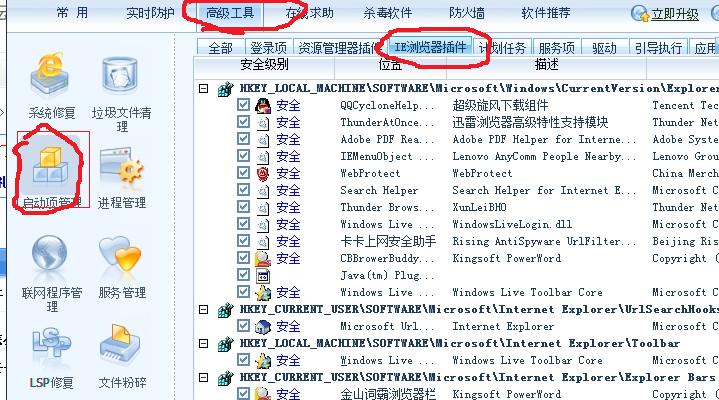Switch to the 防火墙 main tab

[467, 13]
